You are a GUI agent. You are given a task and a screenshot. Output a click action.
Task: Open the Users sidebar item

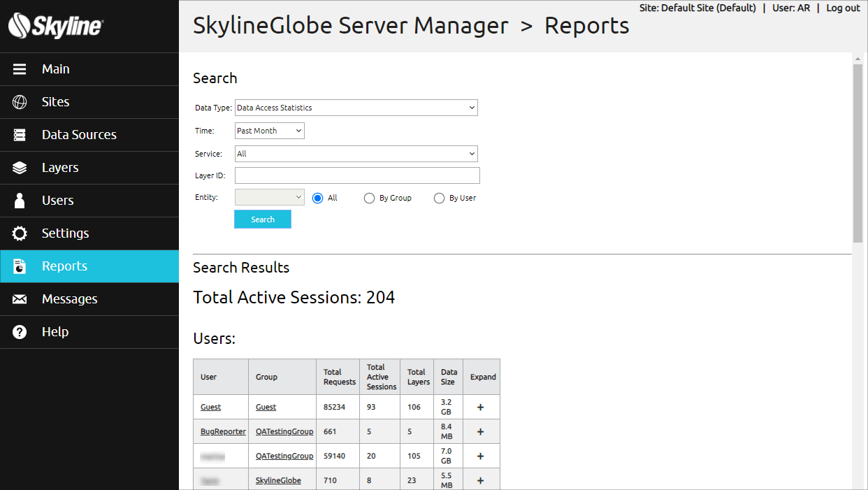pyautogui.click(x=89, y=201)
